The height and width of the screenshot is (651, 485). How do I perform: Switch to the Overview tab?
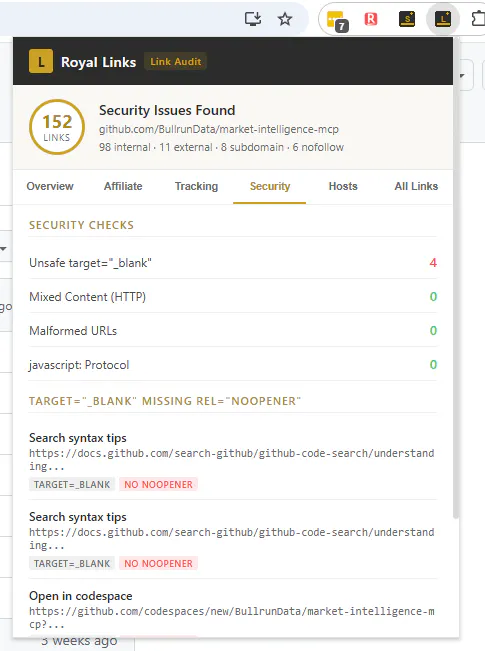click(50, 186)
